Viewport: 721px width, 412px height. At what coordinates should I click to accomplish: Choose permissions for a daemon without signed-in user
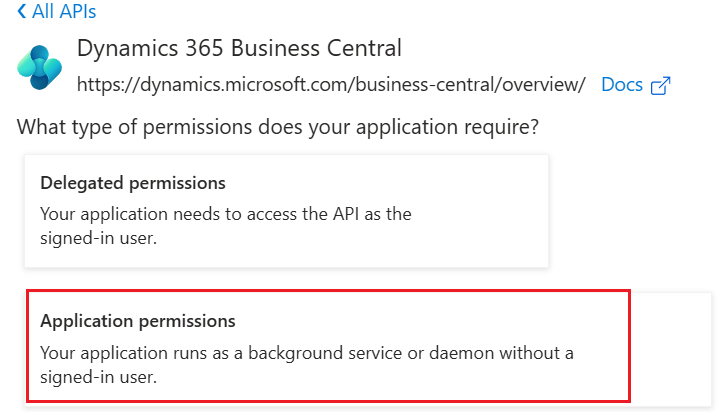click(x=328, y=346)
